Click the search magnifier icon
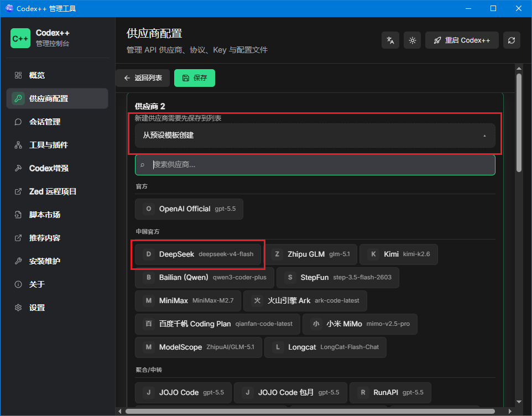The height and width of the screenshot is (416, 532). (x=143, y=165)
